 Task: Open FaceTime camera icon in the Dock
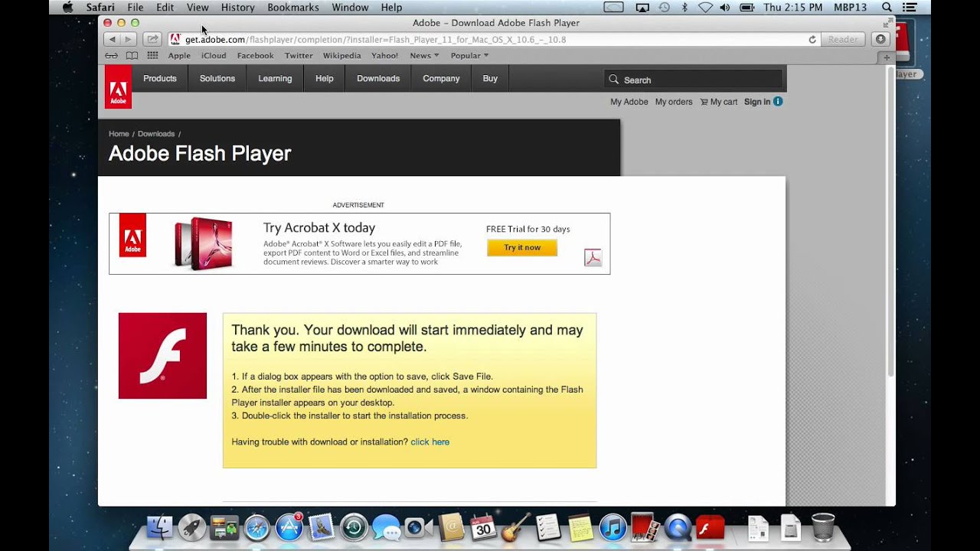click(418, 527)
